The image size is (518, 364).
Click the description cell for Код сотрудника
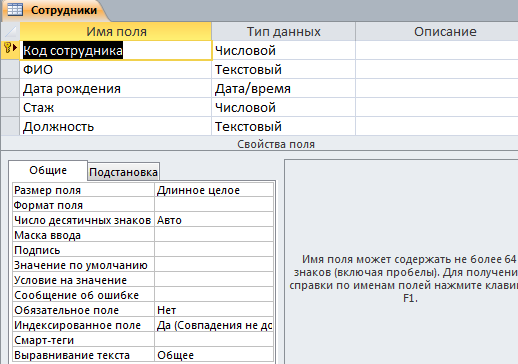point(437,51)
